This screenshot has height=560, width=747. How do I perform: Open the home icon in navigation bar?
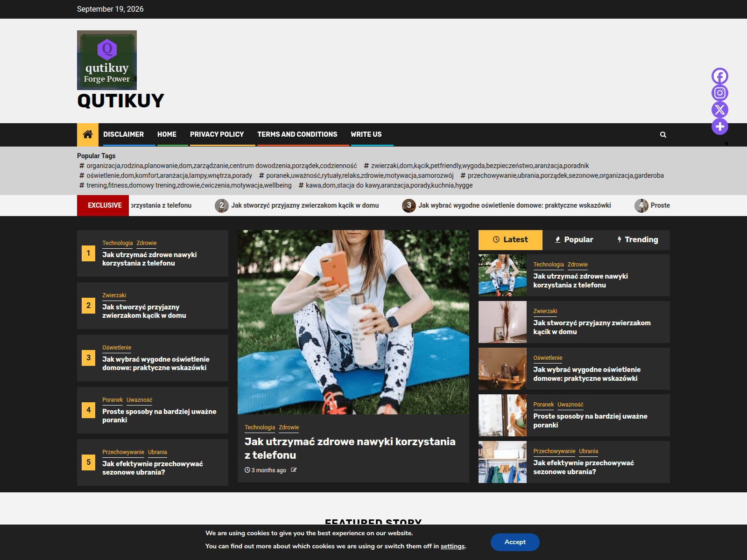[88, 134]
